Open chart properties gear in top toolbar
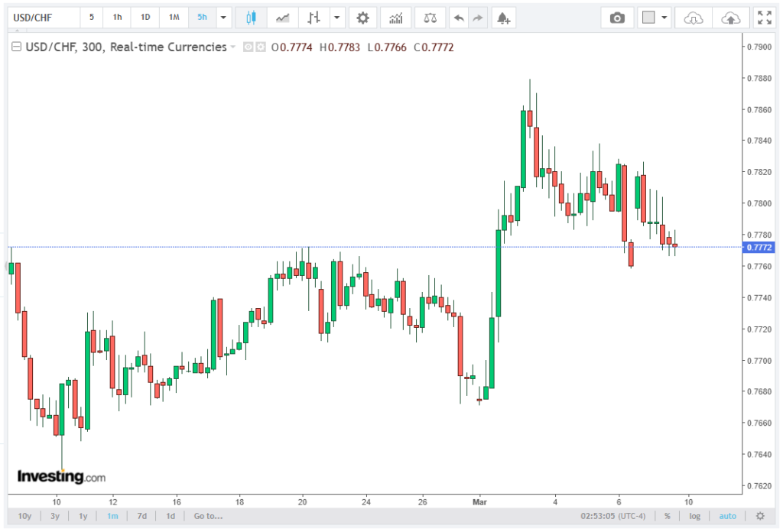 coord(362,18)
